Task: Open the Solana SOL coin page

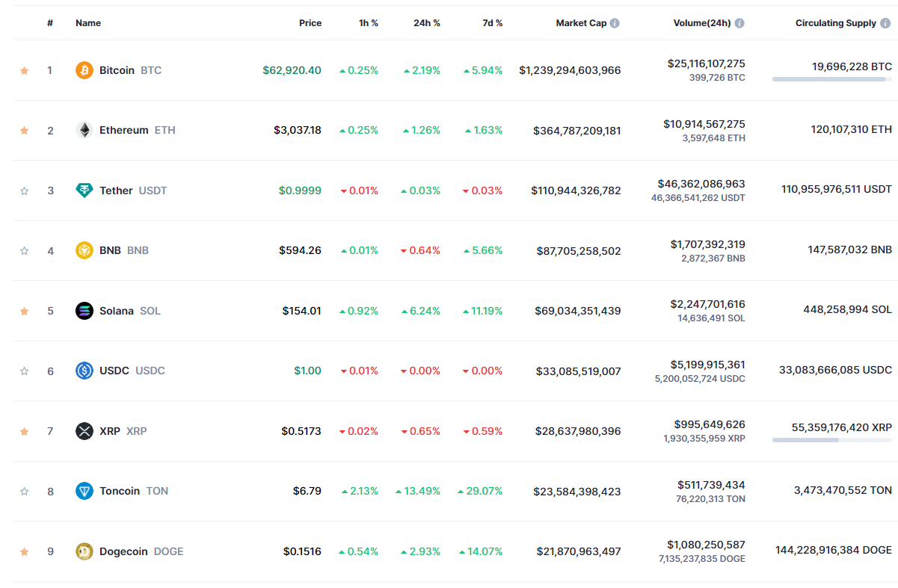Action: [x=118, y=311]
